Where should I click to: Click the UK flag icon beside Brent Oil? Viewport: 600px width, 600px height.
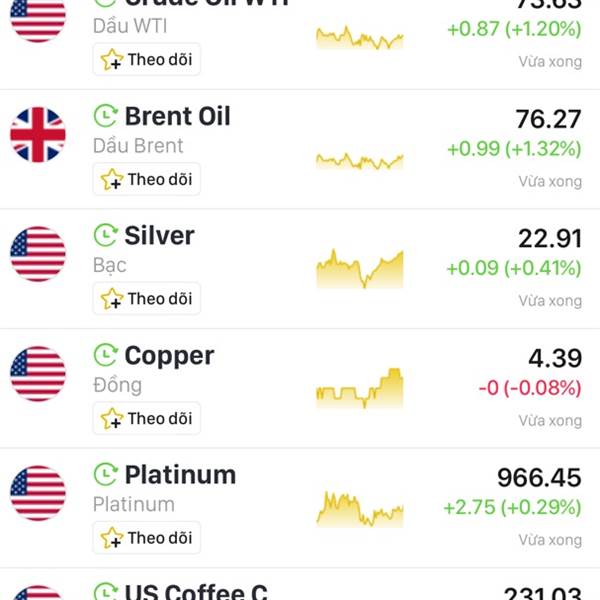coord(38,135)
